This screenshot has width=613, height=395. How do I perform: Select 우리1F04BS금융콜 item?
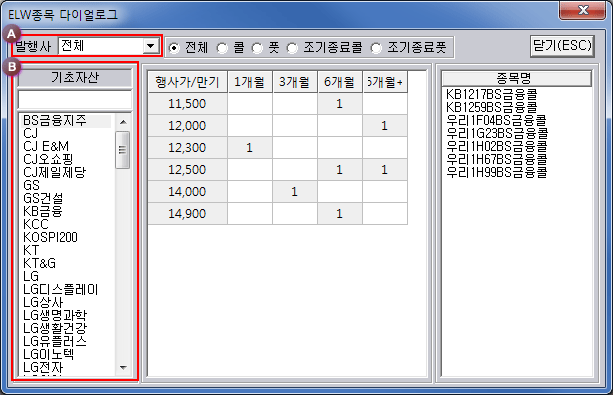pos(496,120)
